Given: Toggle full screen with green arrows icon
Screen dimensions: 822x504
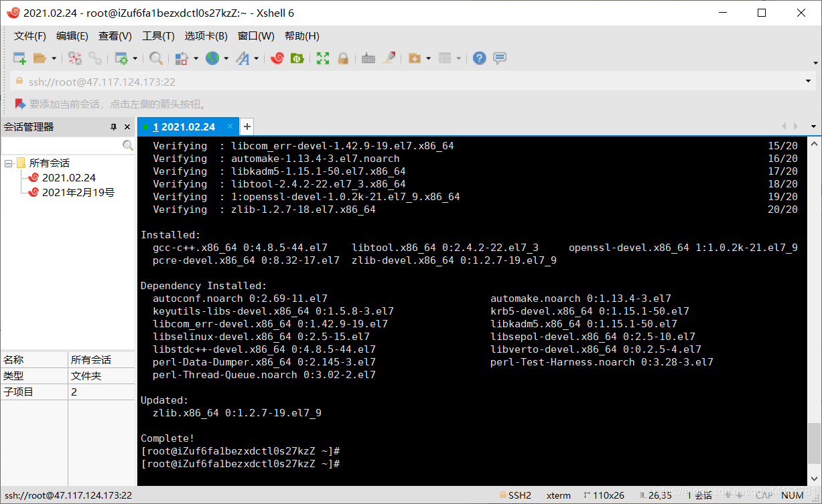Looking at the screenshot, I should pos(323,58).
